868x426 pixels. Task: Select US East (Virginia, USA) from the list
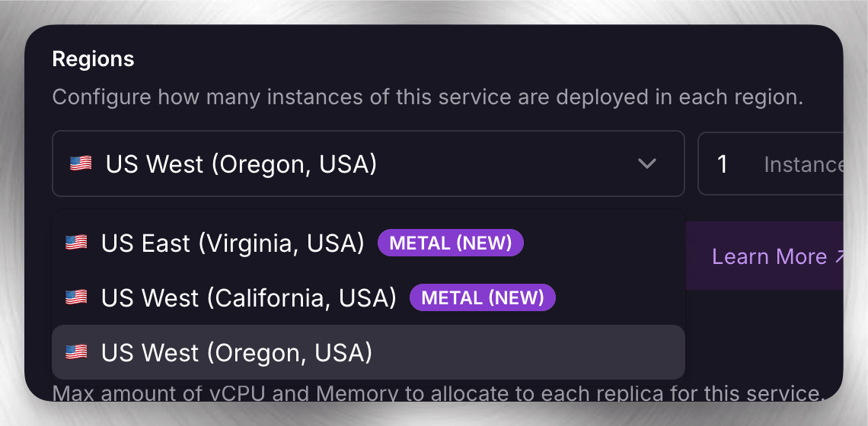click(x=233, y=243)
